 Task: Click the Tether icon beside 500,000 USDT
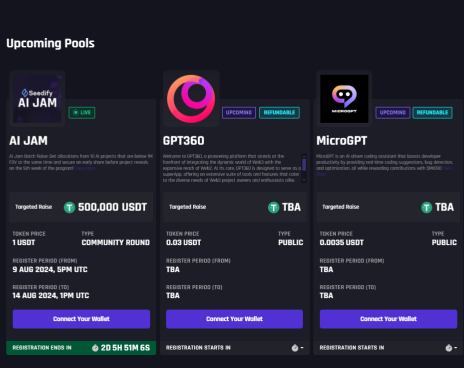69,208
